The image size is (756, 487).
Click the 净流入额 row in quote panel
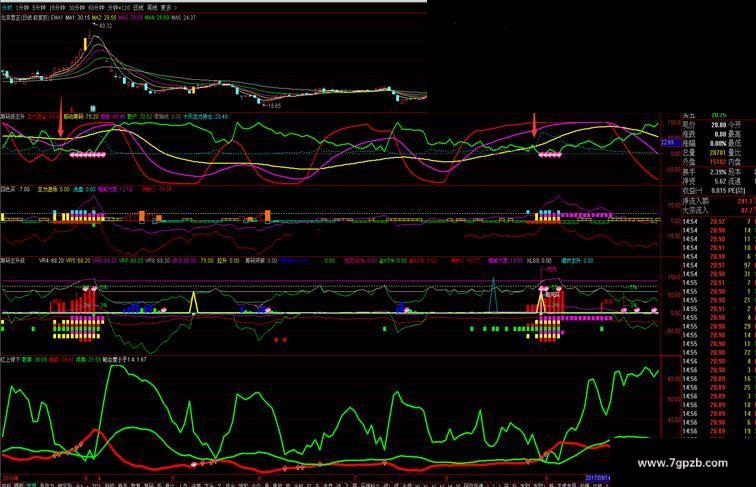click(x=719, y=201)
